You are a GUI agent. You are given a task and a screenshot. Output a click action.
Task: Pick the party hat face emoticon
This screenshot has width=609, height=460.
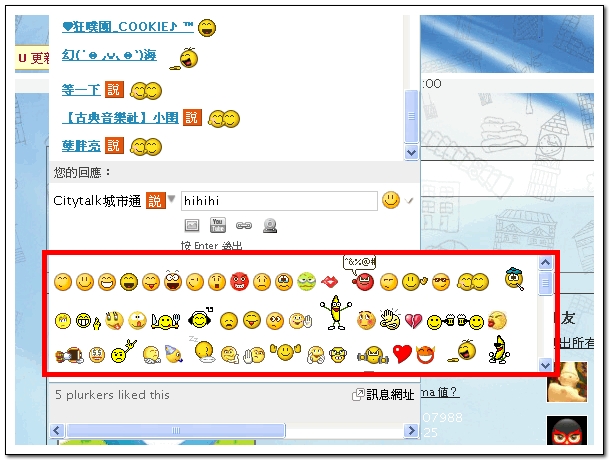pyautogui.click(x=173, y=354)
